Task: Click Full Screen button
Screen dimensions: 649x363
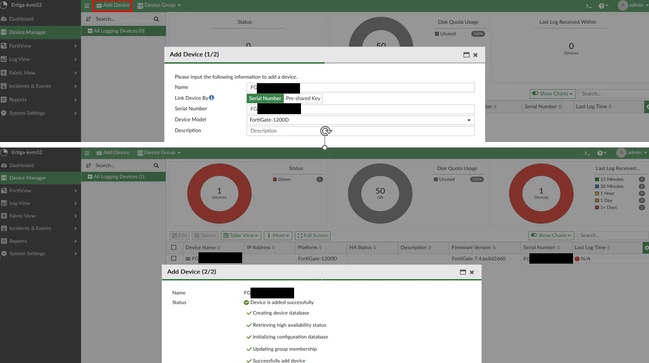Action: (313, 236)
